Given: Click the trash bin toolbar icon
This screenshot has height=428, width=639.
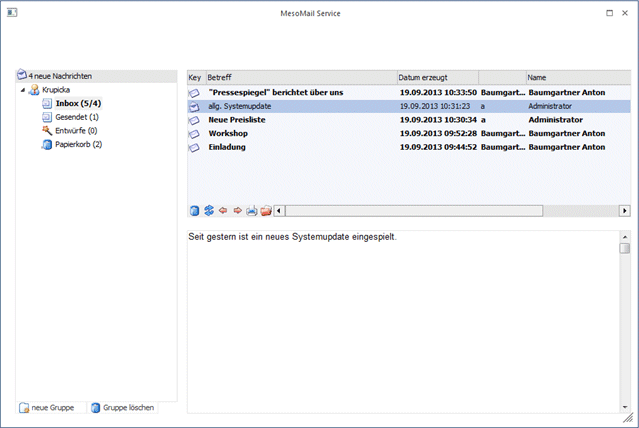Looking at the screenshot, I should pos(195,211).
